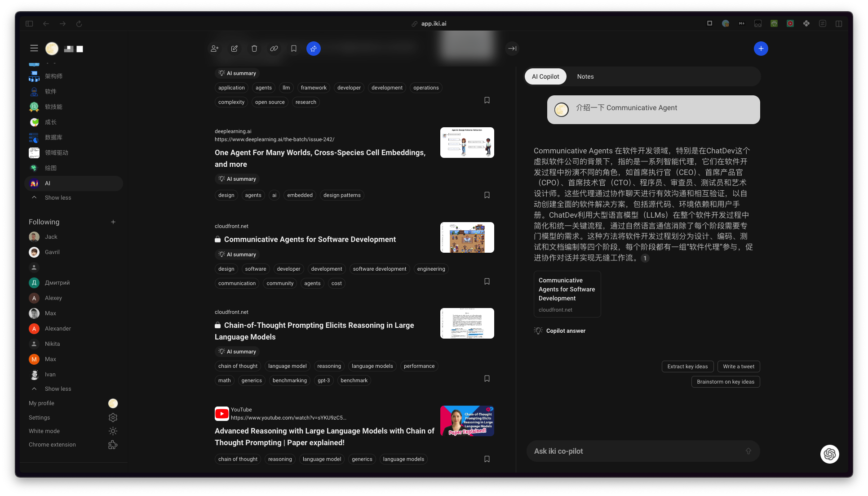
Task: Click the edit pencil icon in toolbar
Action: click(235, 49)
